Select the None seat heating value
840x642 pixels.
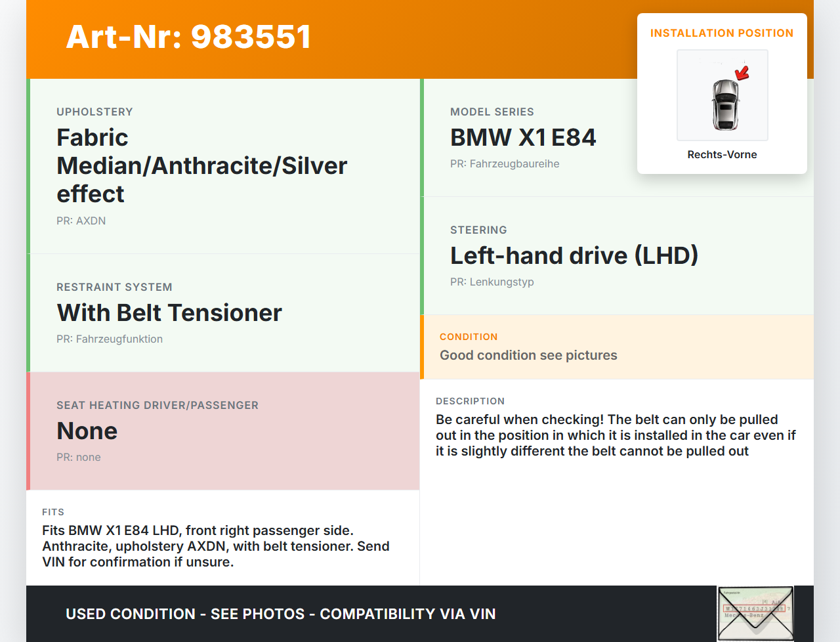(x=87, y=431)
